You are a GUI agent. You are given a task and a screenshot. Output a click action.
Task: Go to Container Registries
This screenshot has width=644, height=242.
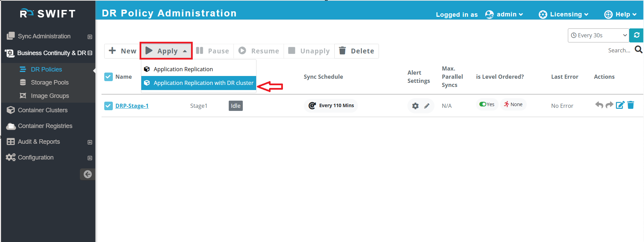click(x=45, y=126)
